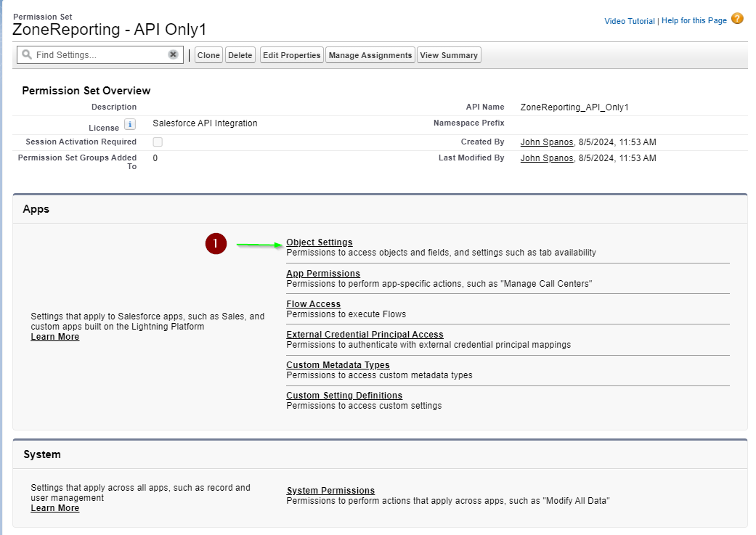Select the ZoneReporting_API_Only1 API name text
Viewport: 756px width, 535px height.
coord(574,107)
